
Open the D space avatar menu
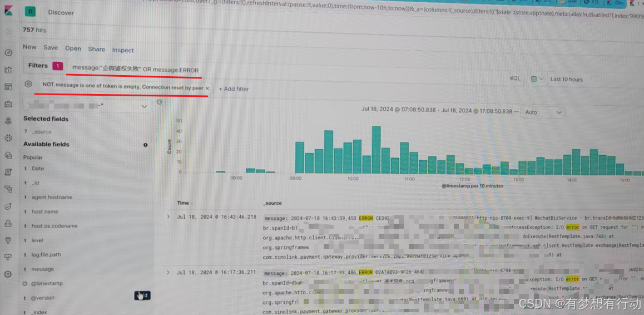[30, 12]
